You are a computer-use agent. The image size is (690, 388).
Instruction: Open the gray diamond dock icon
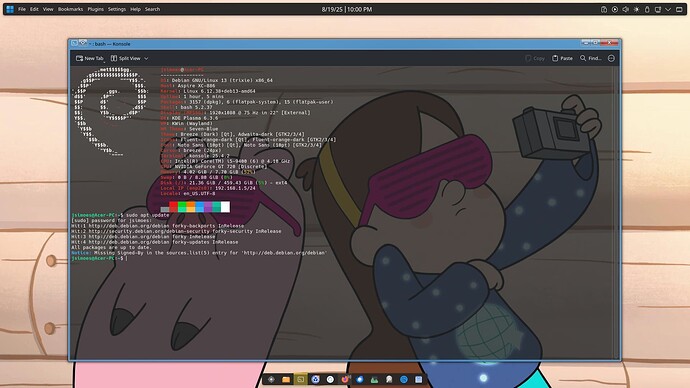(271, 379)
